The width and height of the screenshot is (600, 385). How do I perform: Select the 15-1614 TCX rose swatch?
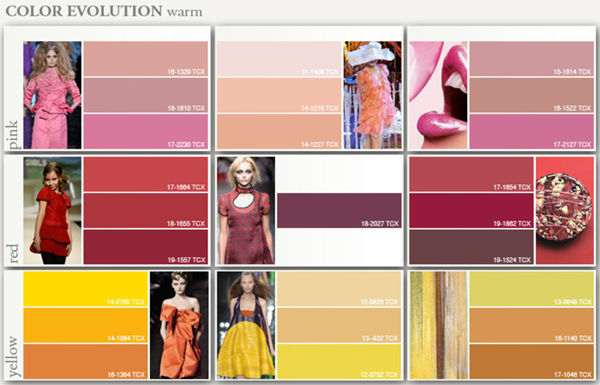(532, 59)
